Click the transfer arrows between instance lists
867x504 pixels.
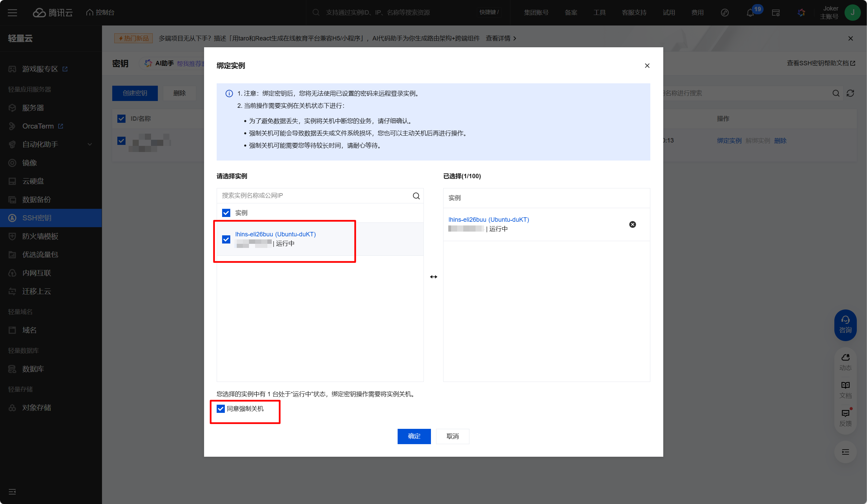(433, 276)
